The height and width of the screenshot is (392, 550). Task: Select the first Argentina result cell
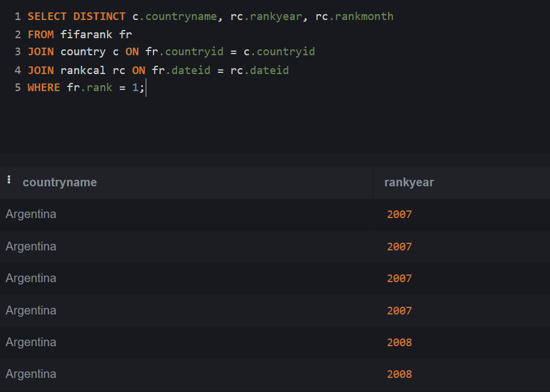pyautogui.click(x=31, y=215)
